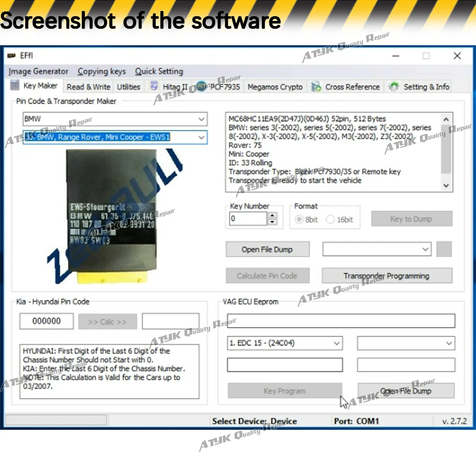
Task: Open the Image Generator menu
Action: tap(38, 71)
